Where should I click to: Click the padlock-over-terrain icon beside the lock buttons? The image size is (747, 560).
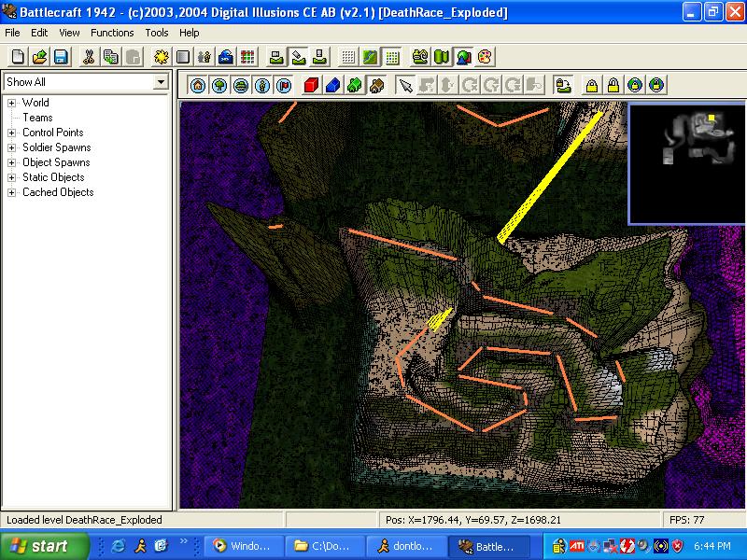pos(563,86)
